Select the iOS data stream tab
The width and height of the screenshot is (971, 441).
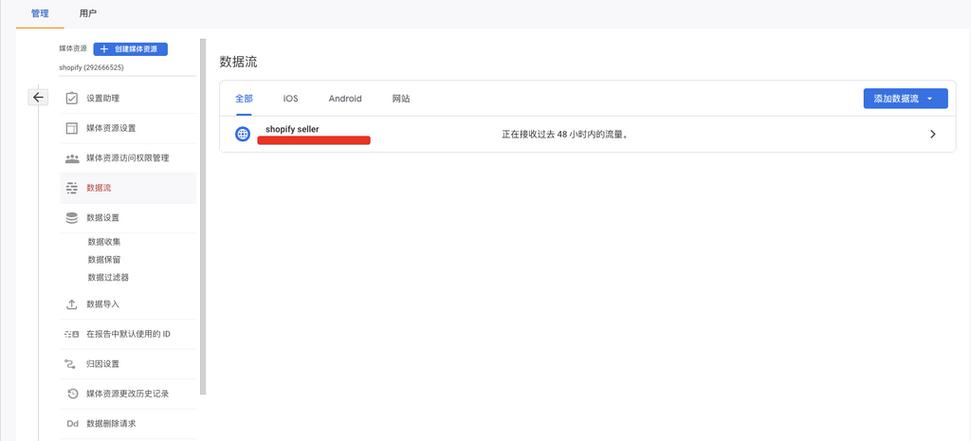[x=290, y=98]
